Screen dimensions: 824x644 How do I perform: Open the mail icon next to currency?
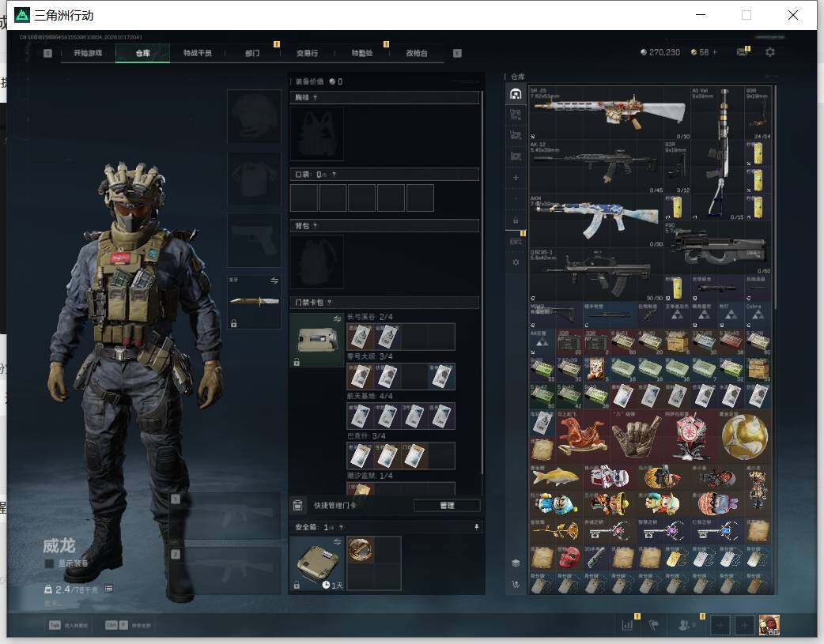(743, 52)
